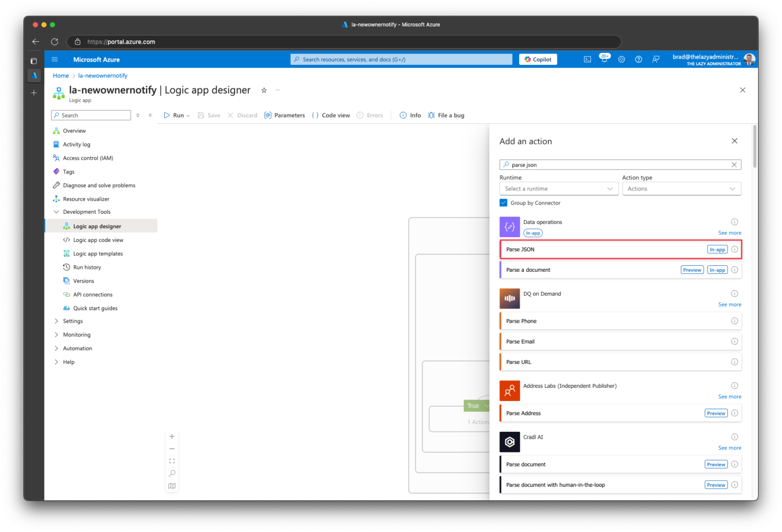Select the Parse a document action

621,270
